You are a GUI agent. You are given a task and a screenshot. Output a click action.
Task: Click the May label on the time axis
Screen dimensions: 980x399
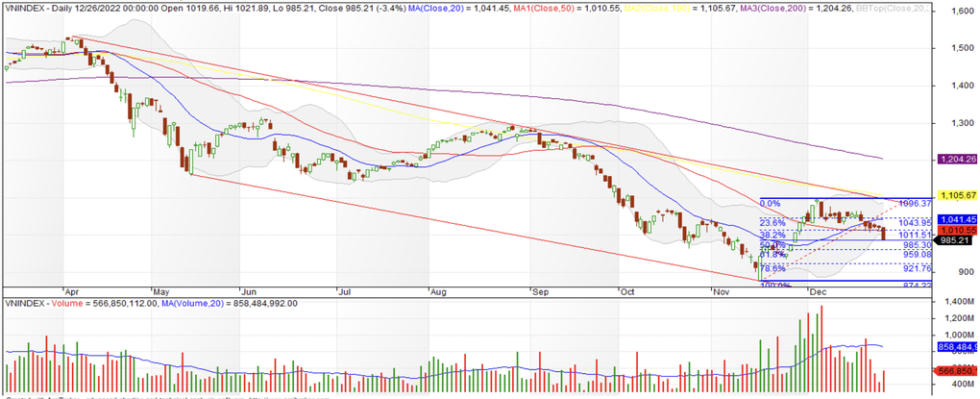(161, 290)
